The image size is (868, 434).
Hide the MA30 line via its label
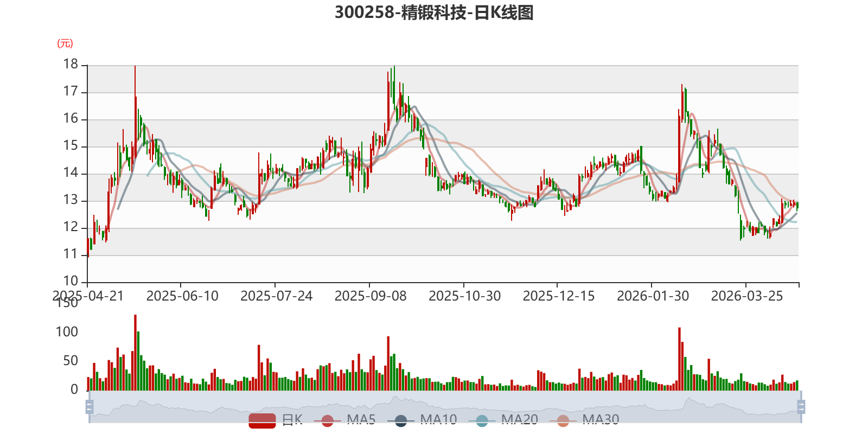[x=601, y=420]
